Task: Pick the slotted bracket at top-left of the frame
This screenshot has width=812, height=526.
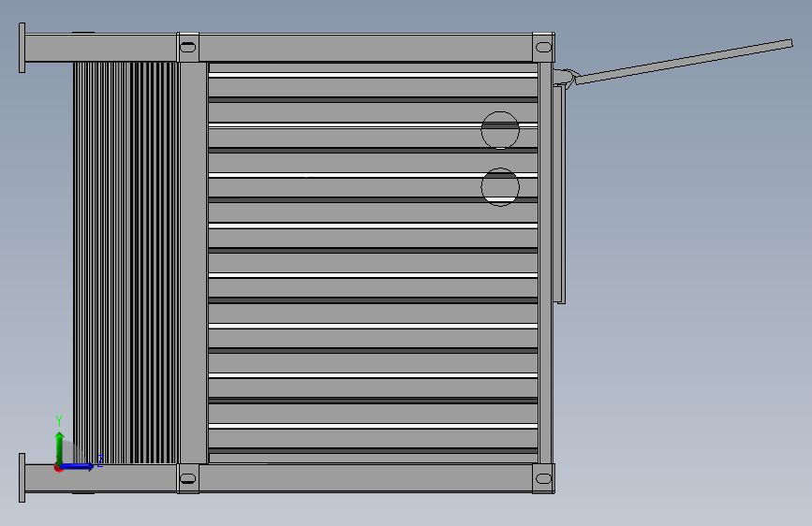Action: [x=188, y=47]
